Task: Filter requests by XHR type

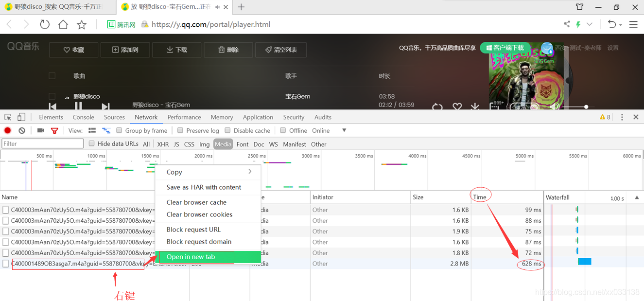Action: click(163, 144)
